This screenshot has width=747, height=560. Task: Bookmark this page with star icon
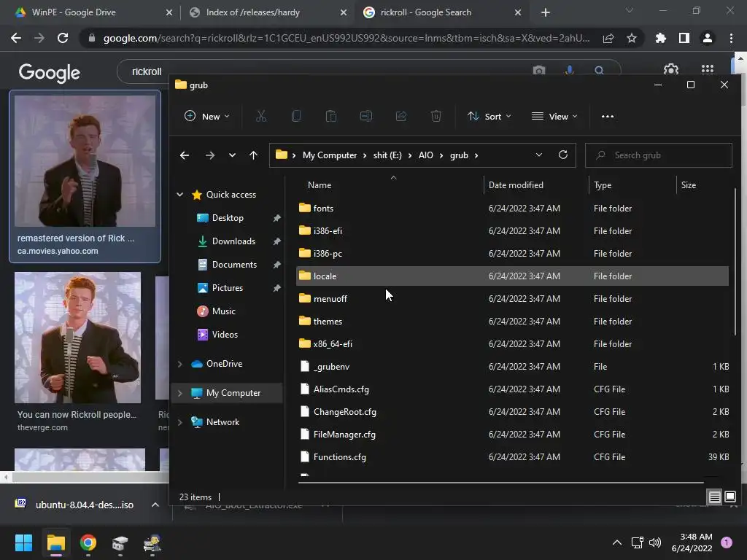coord(632,38)
